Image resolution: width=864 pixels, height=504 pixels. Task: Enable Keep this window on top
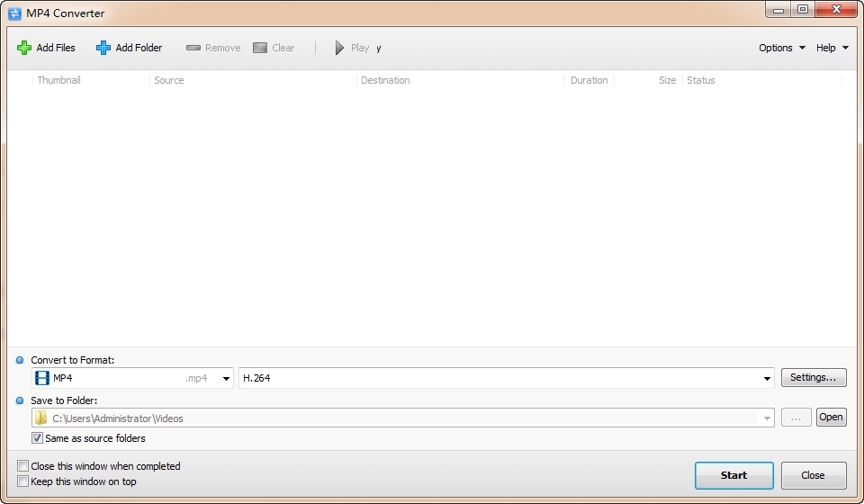[22, 481]
